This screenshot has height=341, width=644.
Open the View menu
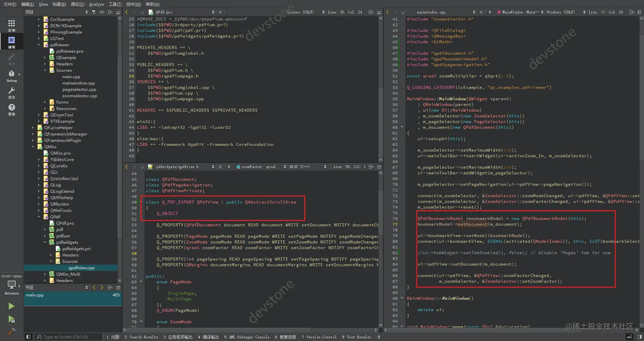(x=43, y=4)
